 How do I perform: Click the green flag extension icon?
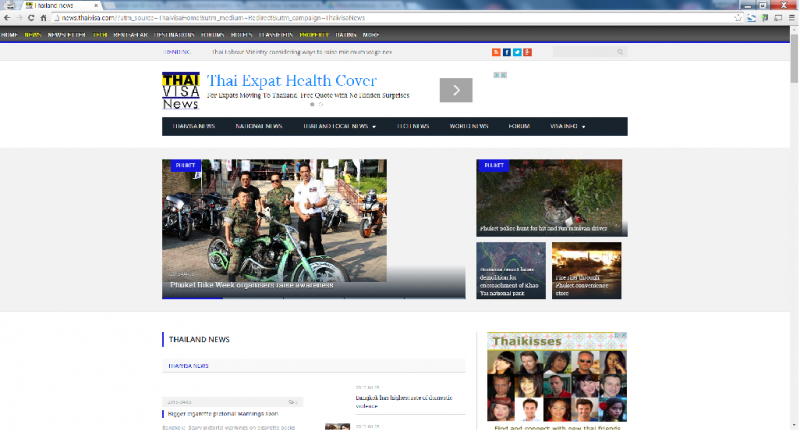point(765,18)
